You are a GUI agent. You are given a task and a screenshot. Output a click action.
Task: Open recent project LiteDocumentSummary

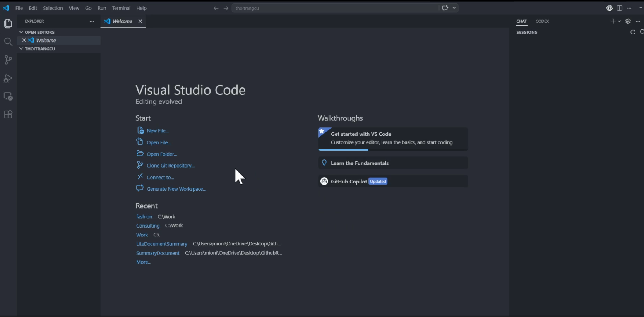162,244
